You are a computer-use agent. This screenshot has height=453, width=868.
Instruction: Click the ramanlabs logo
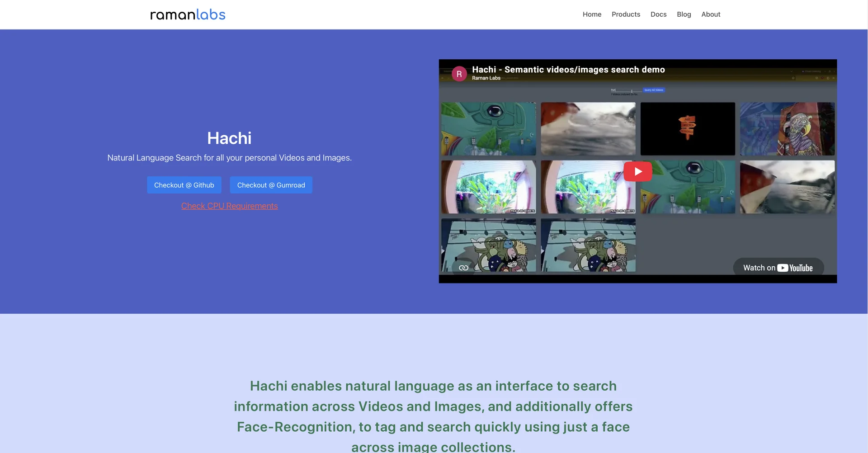tap(188, 14)
